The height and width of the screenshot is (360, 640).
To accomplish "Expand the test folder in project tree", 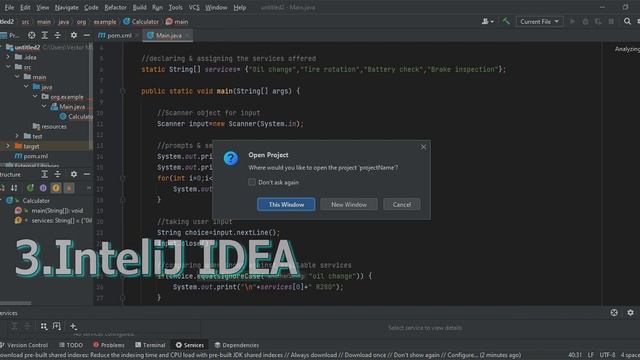I will [17, 136].
